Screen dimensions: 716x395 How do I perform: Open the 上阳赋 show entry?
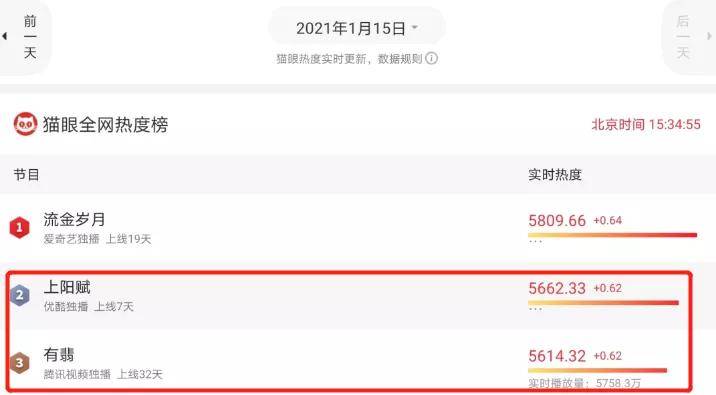(67, 287)
